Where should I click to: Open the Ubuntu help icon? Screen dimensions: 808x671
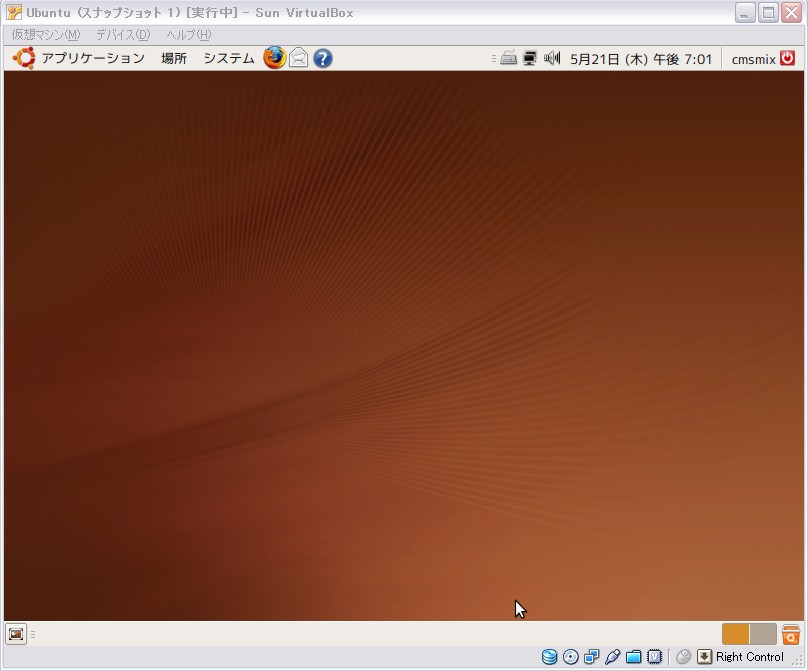323,58
